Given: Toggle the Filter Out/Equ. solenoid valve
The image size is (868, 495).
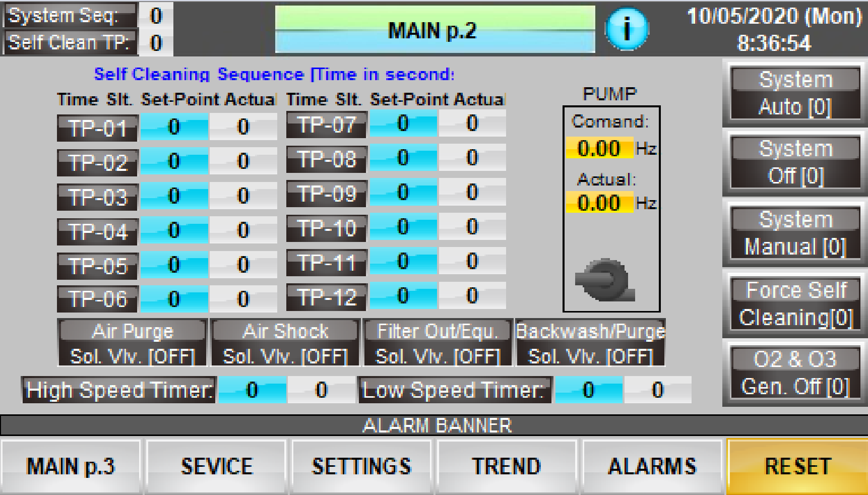Looking at the screenshot, I should tap(438, 343).
